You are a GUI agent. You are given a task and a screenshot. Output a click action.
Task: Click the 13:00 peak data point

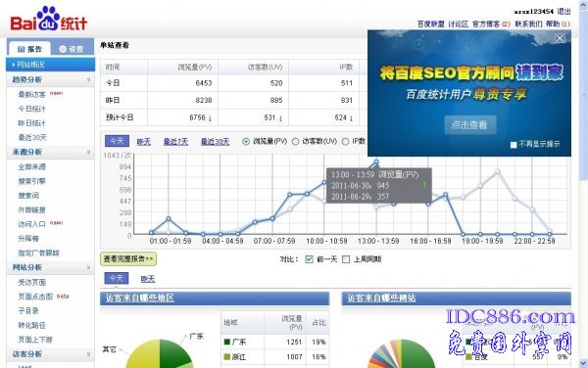coord(376,161)
